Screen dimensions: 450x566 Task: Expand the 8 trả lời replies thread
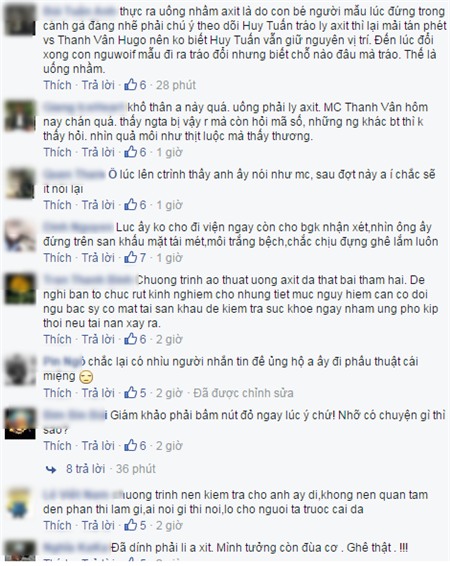coord(86,469)
